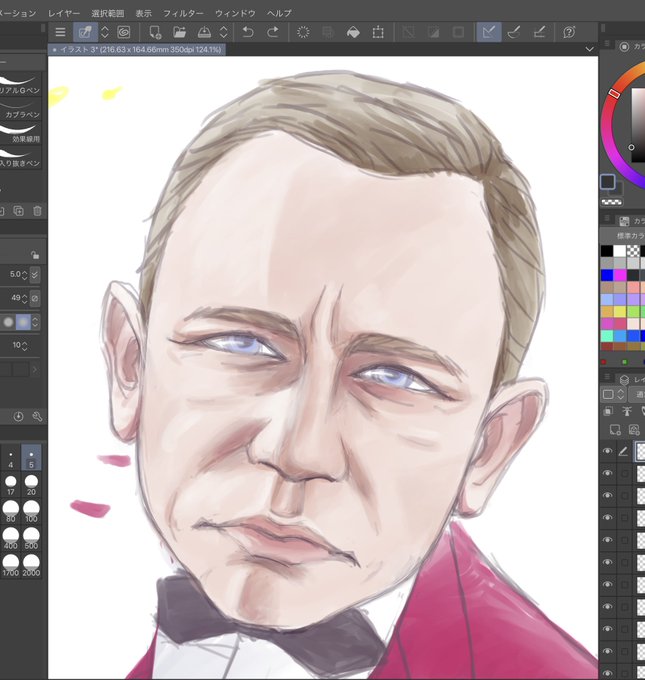The height and width of the screenshot is (680, 645).
Task: Click the scale/rotate transform icon
Action: (378, 32)
